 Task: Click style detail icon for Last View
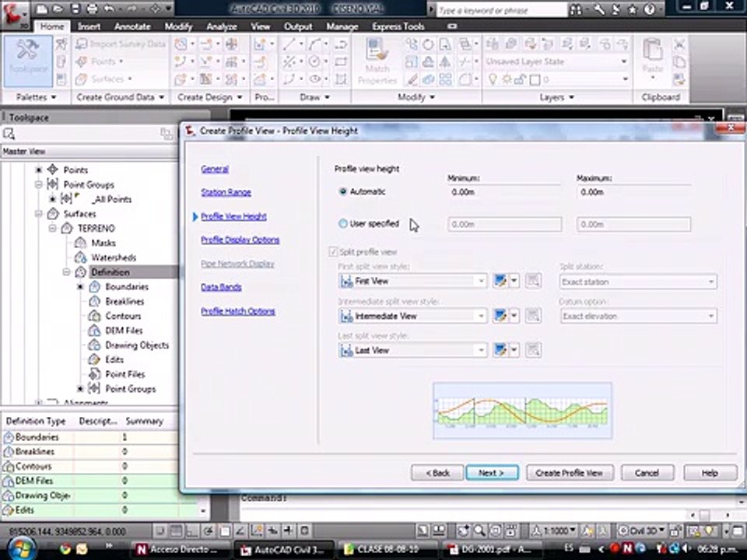tap(533, 351)
